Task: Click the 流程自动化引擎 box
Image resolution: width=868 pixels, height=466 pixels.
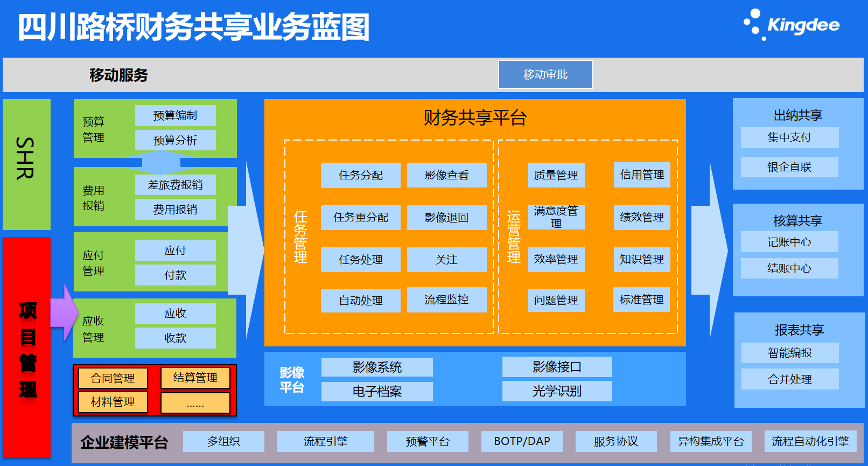Action: 810,441
